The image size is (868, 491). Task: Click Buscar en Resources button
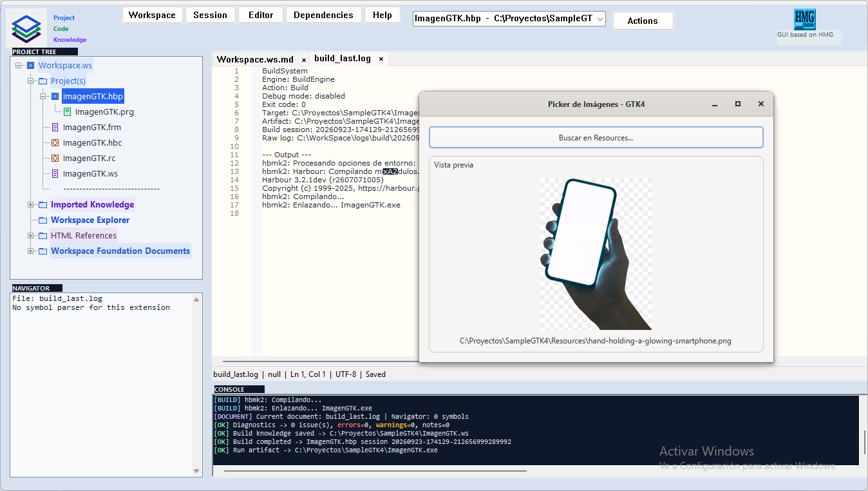596,137
